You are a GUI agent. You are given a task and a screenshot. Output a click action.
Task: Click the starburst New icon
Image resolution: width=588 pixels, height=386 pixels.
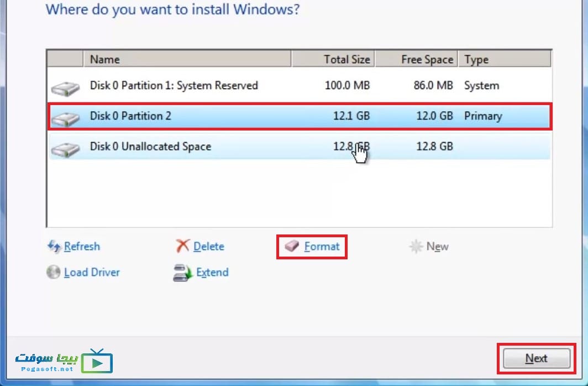tap(416, 247)
